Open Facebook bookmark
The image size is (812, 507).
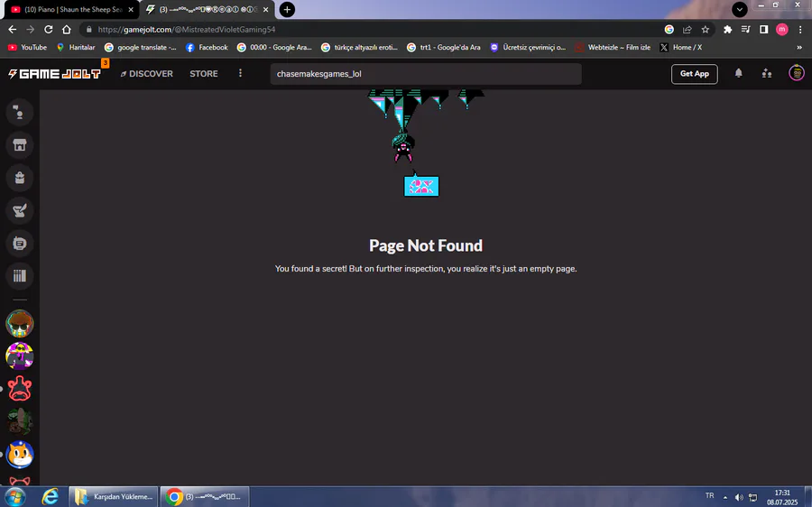(207, 47)
